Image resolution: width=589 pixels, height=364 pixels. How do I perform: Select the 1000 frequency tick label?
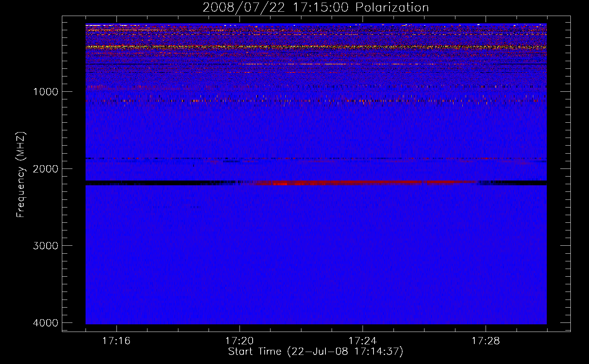[x=46, y=91]
